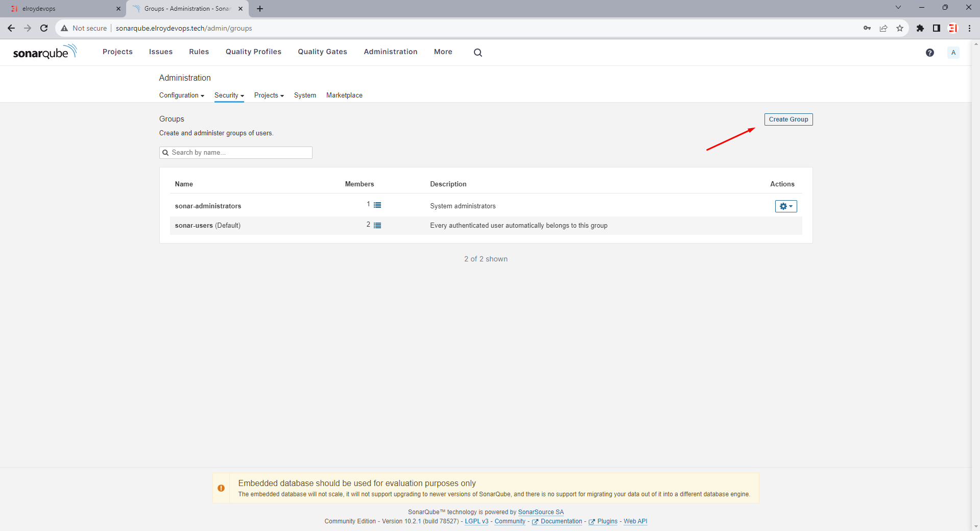View members list icon for sonar-administrators
Viewport: 980px width, 531px height.
tap(377, 205)
